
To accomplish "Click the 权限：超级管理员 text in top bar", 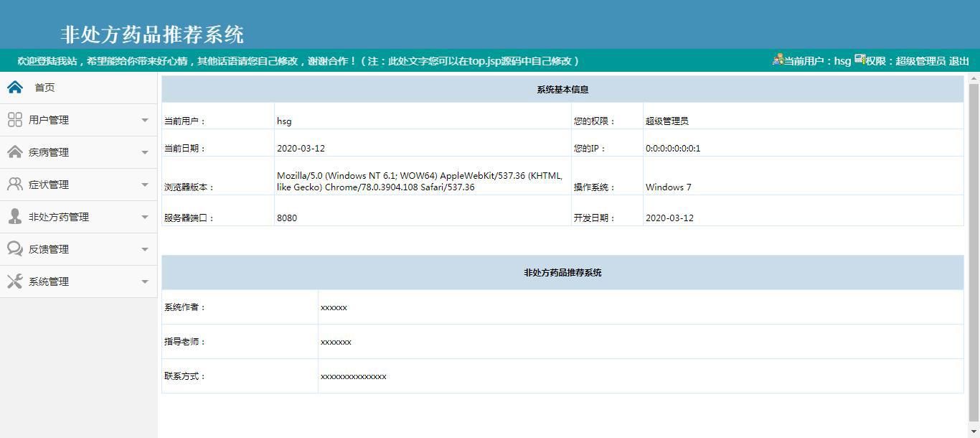I will click(x=905, y=61).
